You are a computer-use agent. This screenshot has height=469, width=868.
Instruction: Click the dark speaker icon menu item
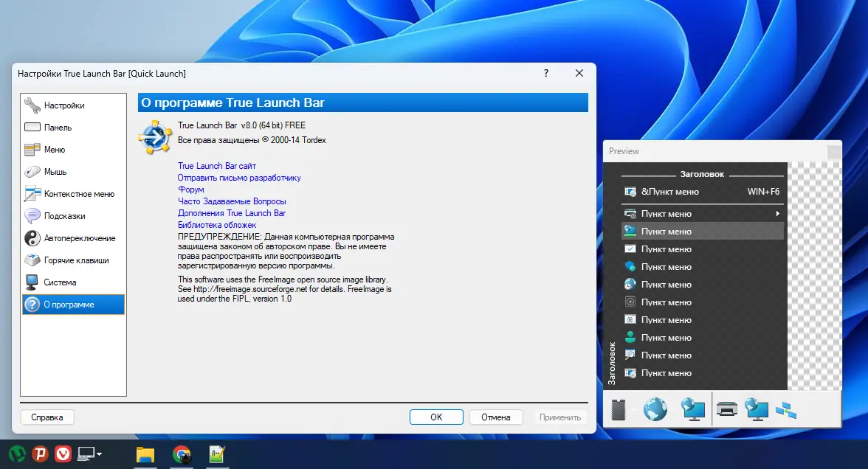[630, 302]
